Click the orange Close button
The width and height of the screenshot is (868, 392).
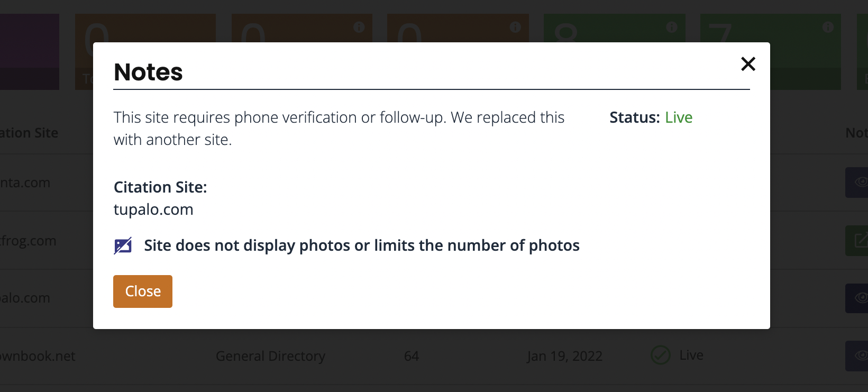tap(143, 291)
